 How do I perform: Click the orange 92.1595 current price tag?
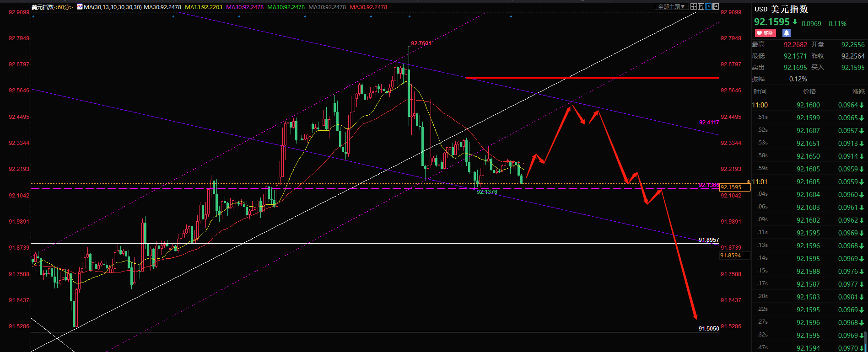pyautogui.click(x=734, y=187)
